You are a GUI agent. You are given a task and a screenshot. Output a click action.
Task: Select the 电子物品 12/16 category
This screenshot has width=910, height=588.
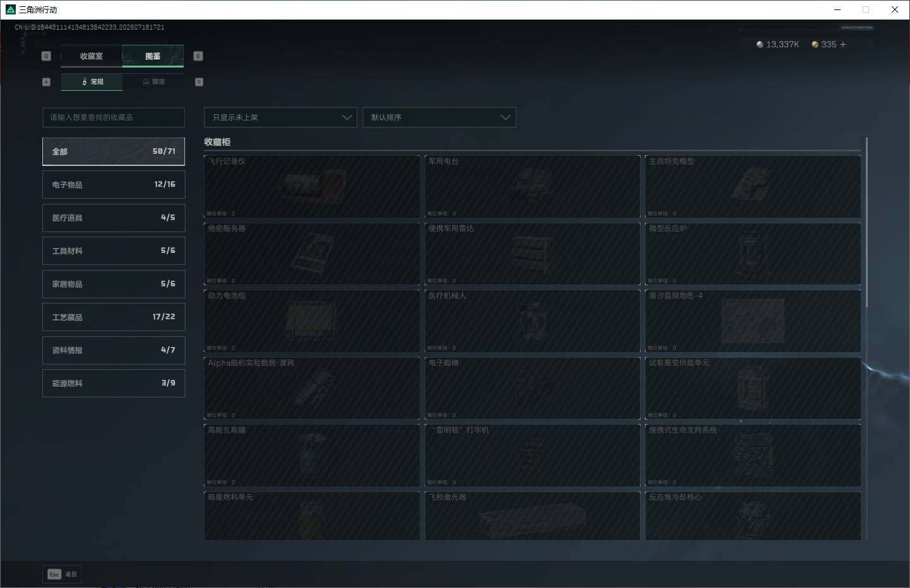(114, 184)
